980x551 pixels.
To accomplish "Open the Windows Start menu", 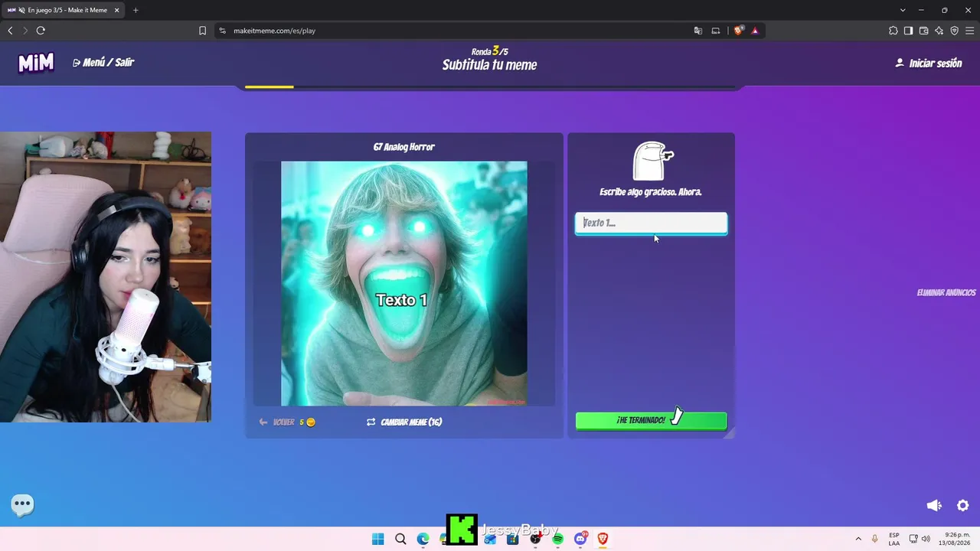I will click(x=377, y=539).
